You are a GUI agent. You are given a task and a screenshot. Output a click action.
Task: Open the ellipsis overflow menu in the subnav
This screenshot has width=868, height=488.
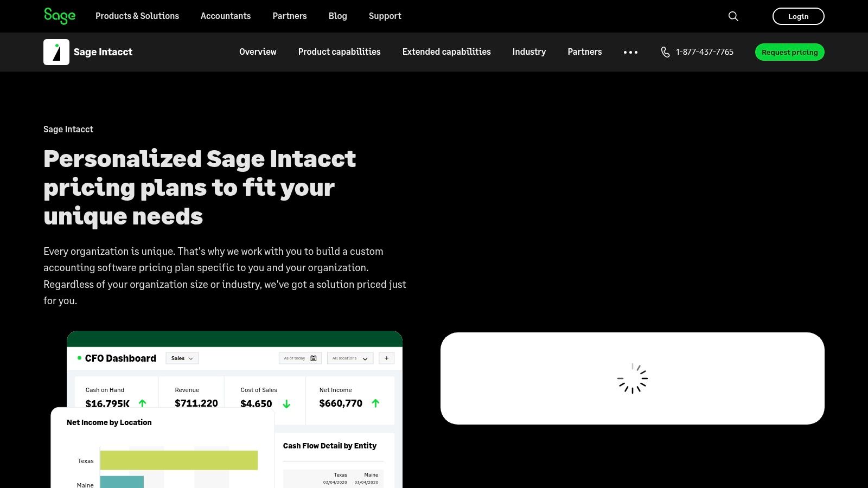(x=630, y=52)
